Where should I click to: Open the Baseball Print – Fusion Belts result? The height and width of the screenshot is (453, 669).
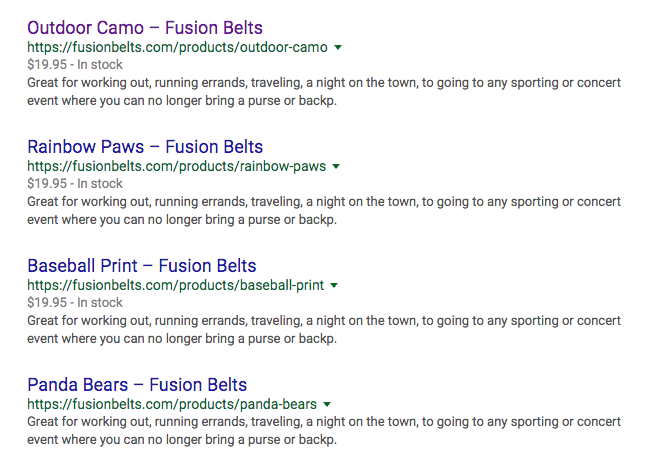point(142,266)
